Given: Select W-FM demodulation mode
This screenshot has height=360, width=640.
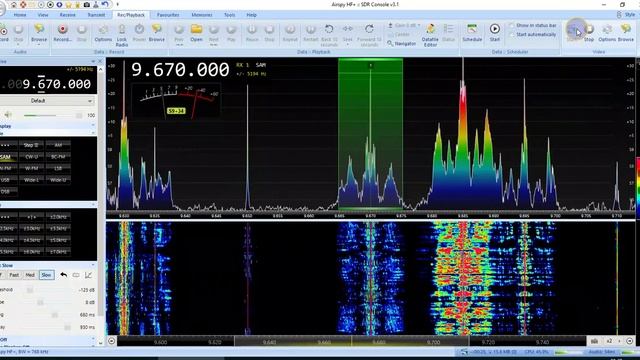Looking at the screenshot, I should [x=31, y=168].
